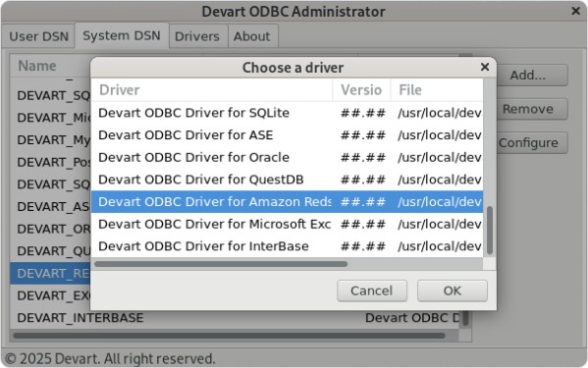588x368 pixels.
Task: Open the System DSN tab
Action: coord(122,35)
